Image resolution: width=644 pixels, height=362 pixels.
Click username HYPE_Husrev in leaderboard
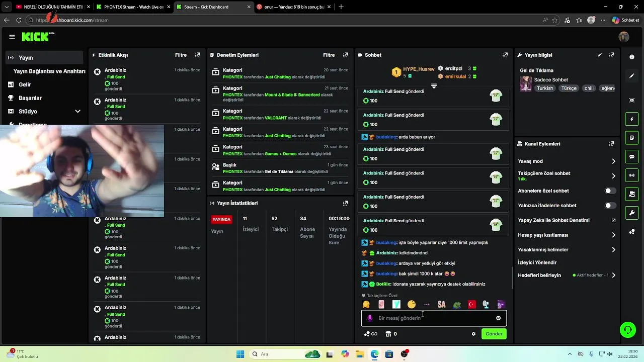[x=419, y=69]
